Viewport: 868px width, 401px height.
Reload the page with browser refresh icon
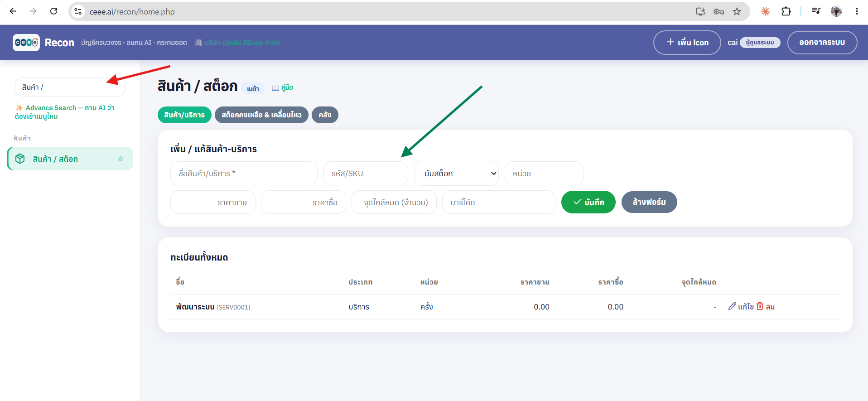point(53,11)
